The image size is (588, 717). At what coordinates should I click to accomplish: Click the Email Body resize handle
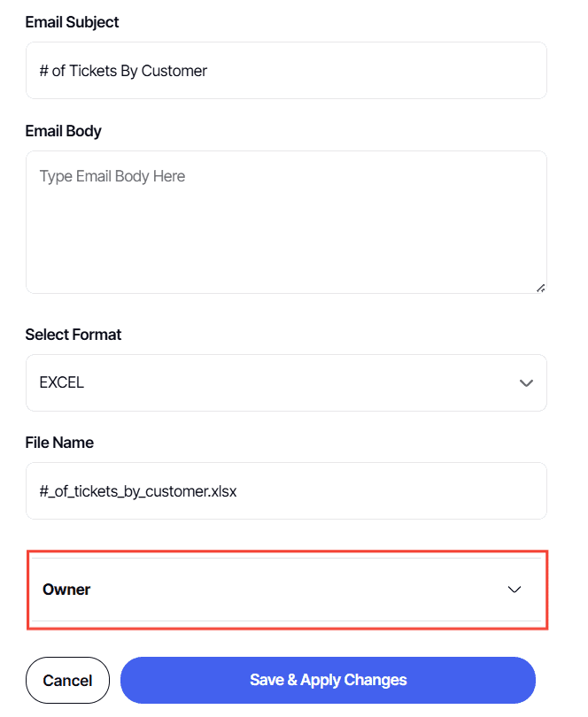click(540, 287)
